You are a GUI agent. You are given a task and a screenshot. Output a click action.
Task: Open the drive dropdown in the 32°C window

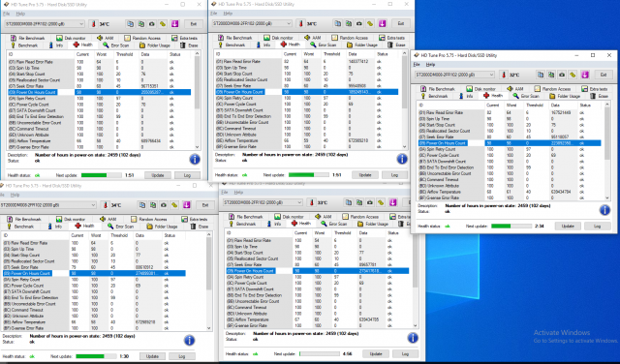tap(454, 75)
